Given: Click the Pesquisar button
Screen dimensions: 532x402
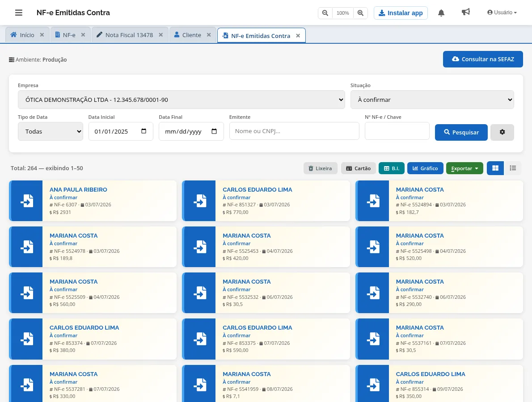Looking at the screenshot, I should point(461,132).
